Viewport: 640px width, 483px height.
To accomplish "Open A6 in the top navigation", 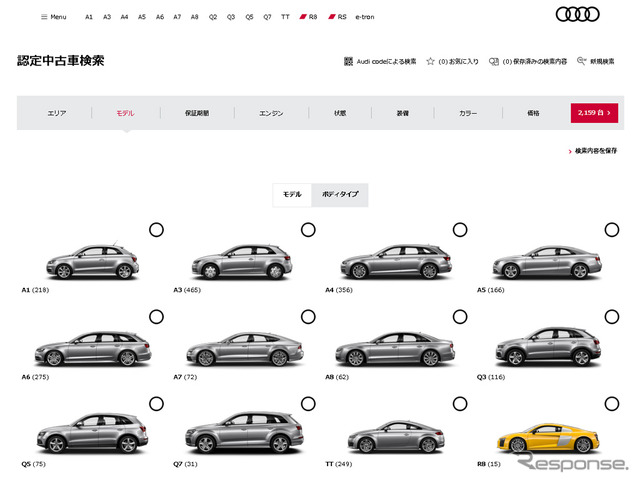I will pos(160,17).
